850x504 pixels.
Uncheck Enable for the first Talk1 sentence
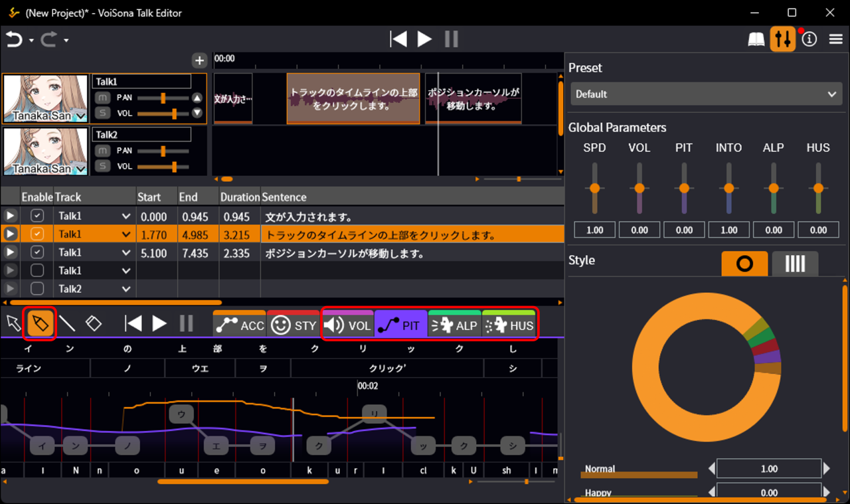click(37, 216)
